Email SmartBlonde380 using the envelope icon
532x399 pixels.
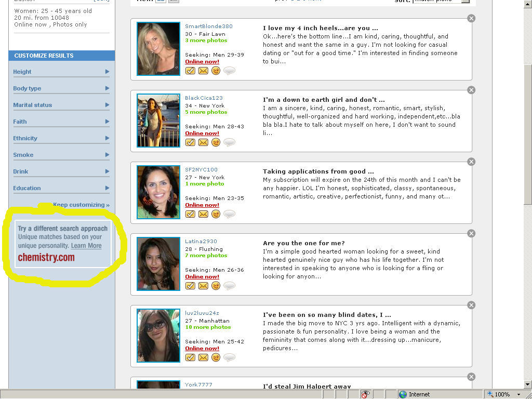203,71
